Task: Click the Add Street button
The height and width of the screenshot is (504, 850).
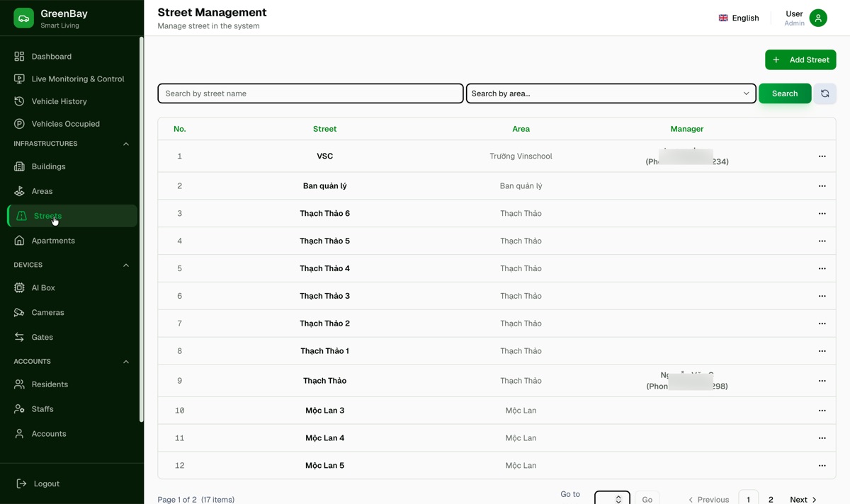Action: 800,60
